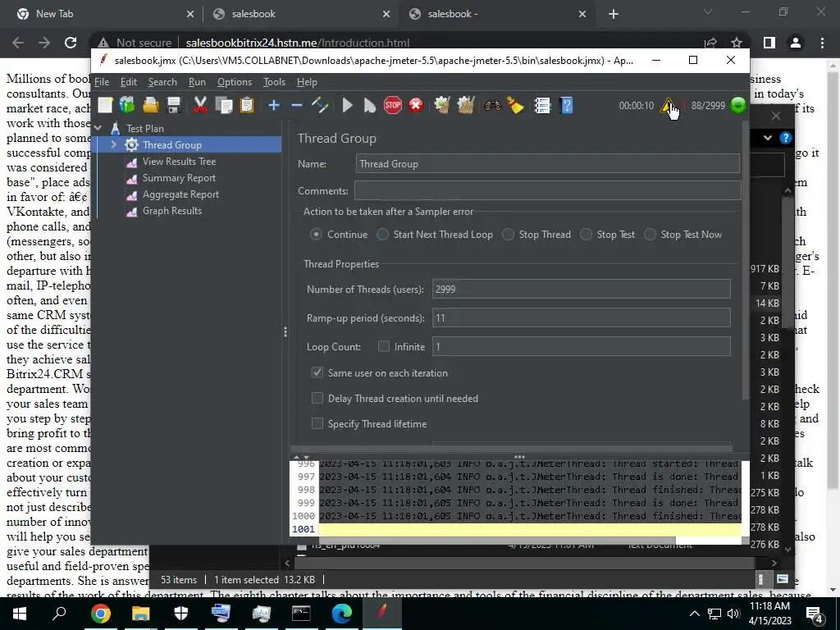Screen dimensions: 840x630
Task: Click the Number of Threads field
Action: (582, 290)
